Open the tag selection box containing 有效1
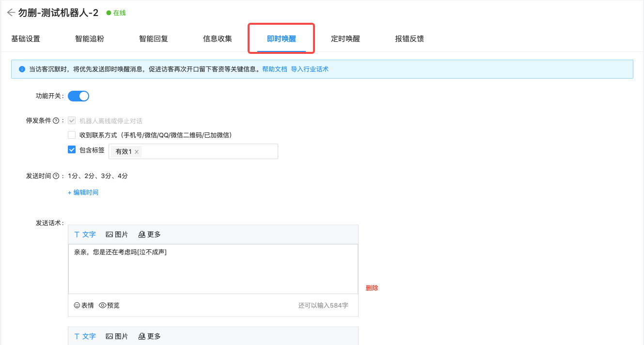Screen dimensions: 644x345 [208, 151]
